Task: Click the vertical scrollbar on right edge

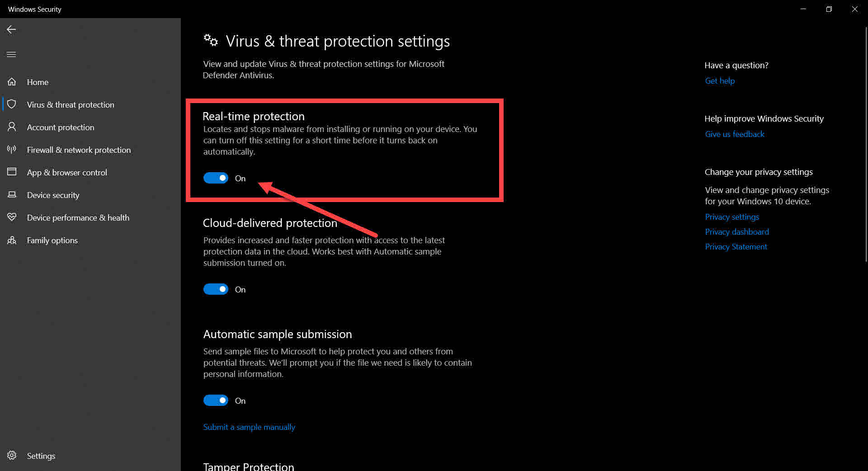Action: [x=866, y=144]
